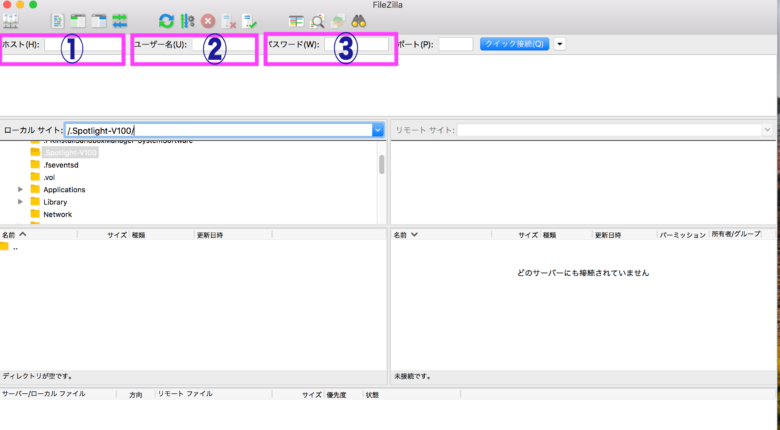Sort remote files by 更新日時 column
The height and width of the screenshot is (430, 780).
coord(625,234)
